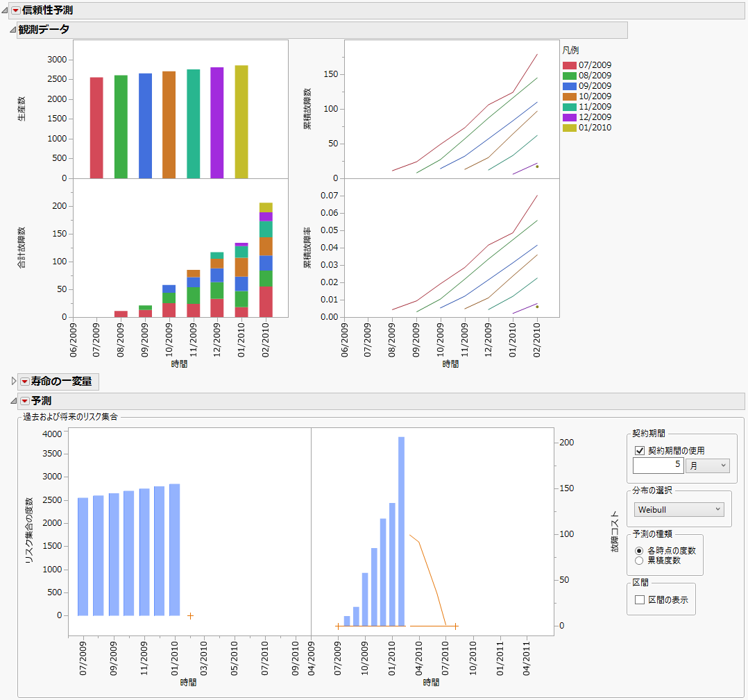
Task: Click the 累積故障数 axis label
Action: click(x=307, y=109)
